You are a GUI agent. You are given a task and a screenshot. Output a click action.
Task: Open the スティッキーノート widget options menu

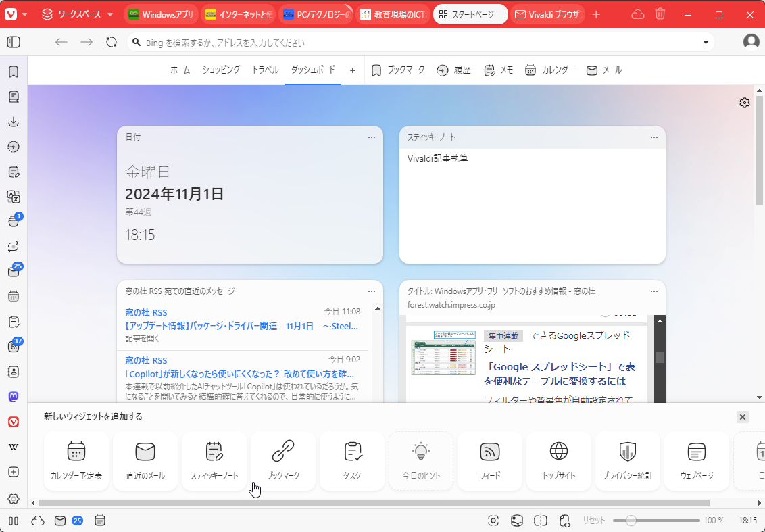point(654,137)
